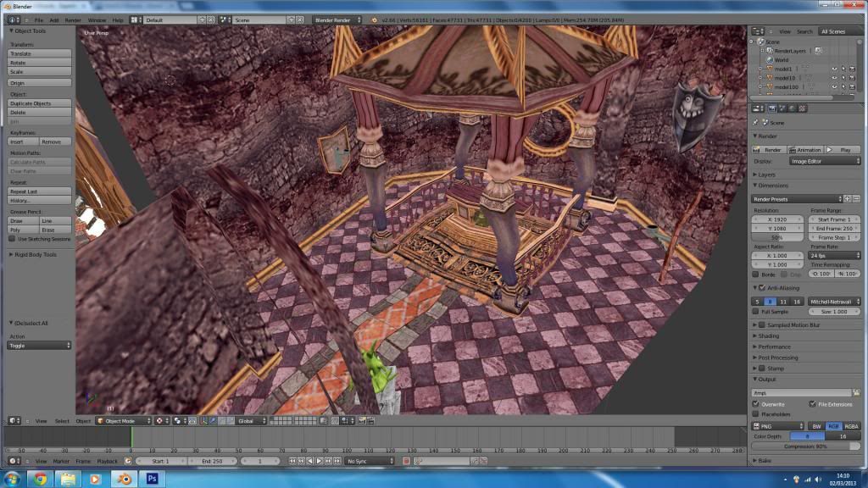Enable the Placeholders checkbox
Screen dimensions: 868x488
point(755,413)
